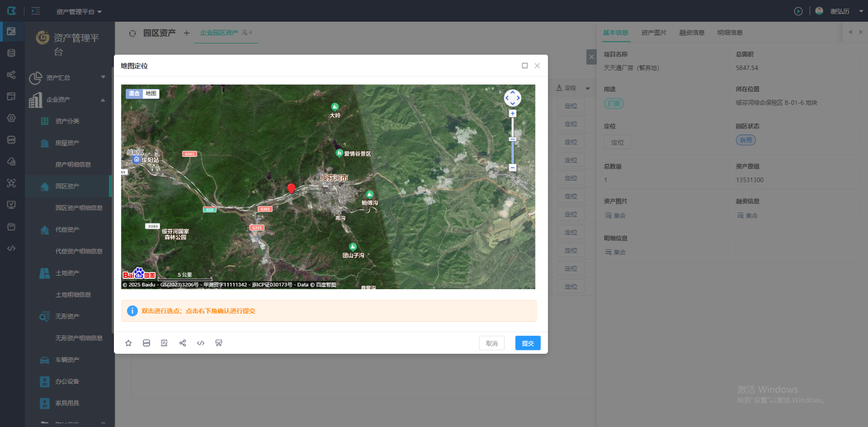Click the share icon in dialog footer
Image resolution: width=868 pixels, height=427 pixels.
pyautogui.click(x=183, y=343)
